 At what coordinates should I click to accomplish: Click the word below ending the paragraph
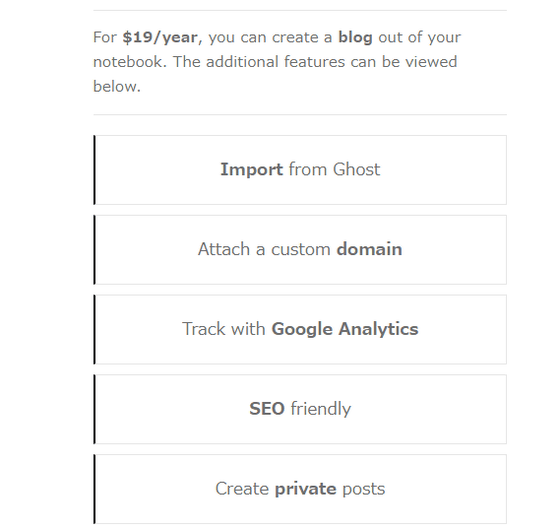pos(117,86)
